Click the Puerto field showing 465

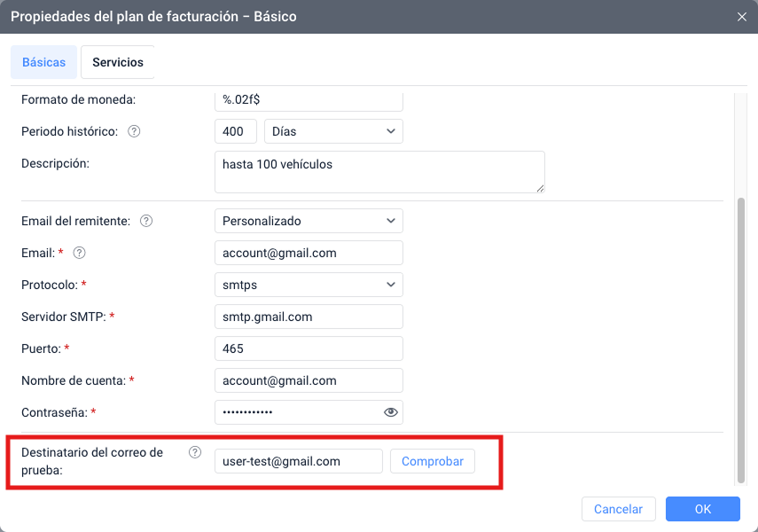(309, 348)
